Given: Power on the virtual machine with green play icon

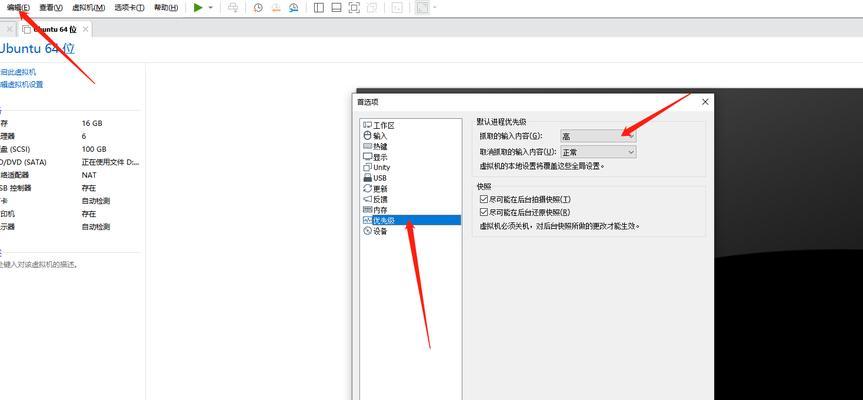Looking at the screenshot, I should pyautogui.click(x=198, y=8).
